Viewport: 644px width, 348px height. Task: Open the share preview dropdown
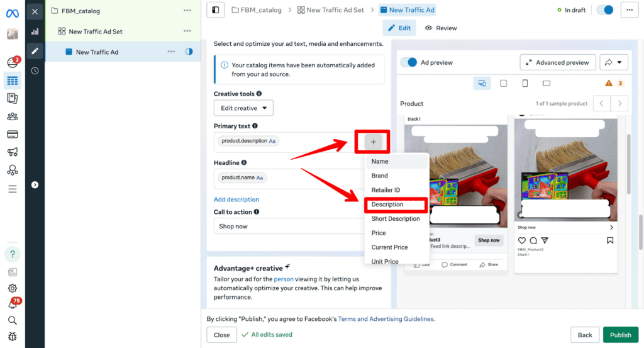coord(614,62)
